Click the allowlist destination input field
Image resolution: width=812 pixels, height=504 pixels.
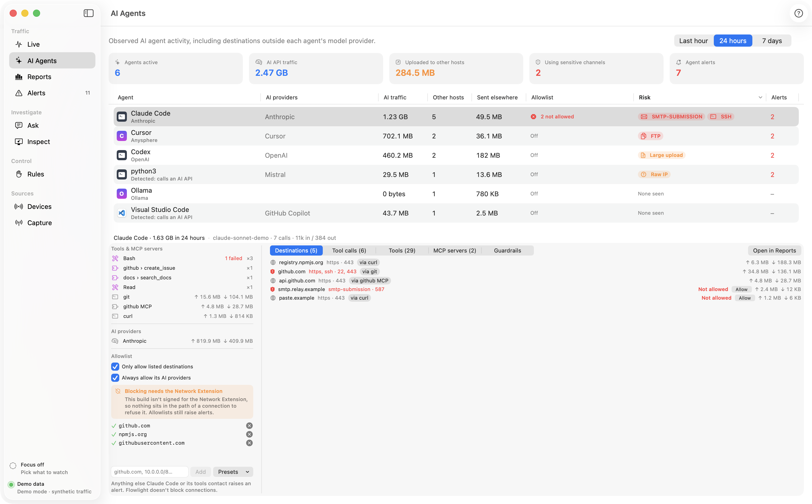[150, 472]
